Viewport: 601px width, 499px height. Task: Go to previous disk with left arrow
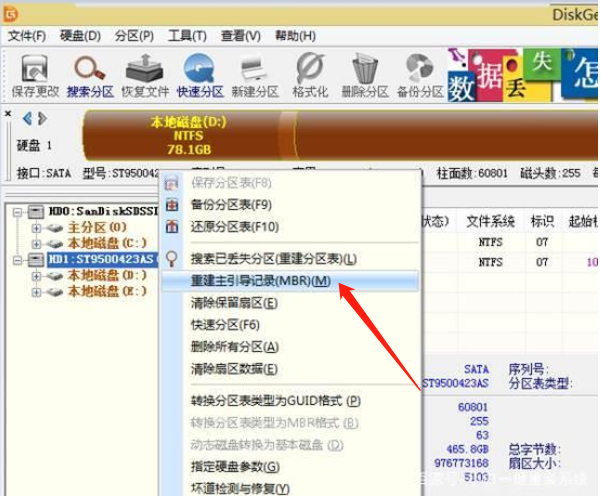point(27,119)
